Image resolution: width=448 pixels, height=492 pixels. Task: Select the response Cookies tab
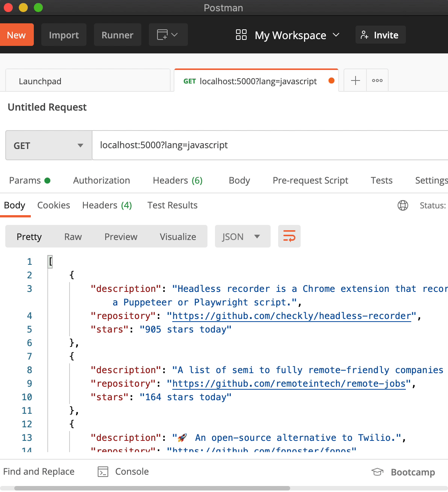click(x=53, y=205)
